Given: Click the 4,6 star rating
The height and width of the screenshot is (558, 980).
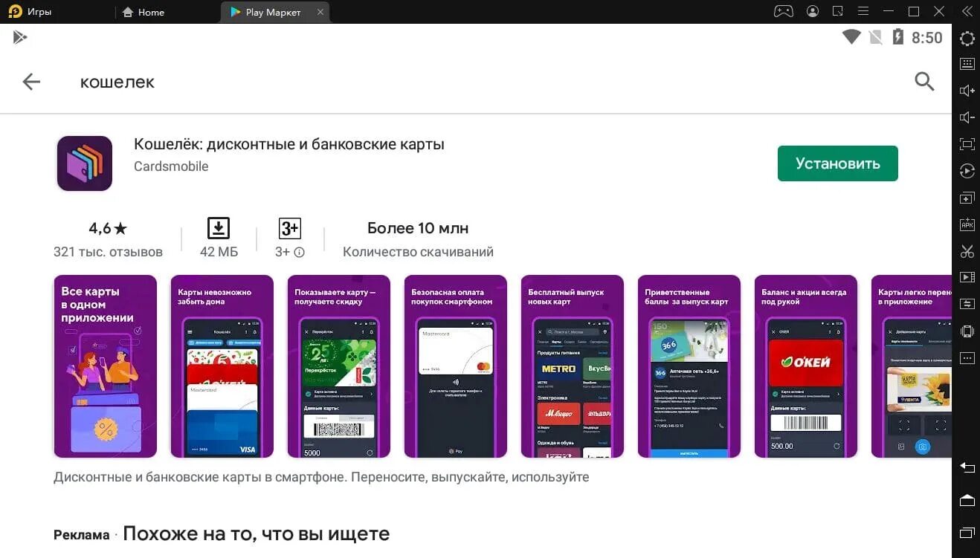Looking at the screenshot, I should point(108,228).
